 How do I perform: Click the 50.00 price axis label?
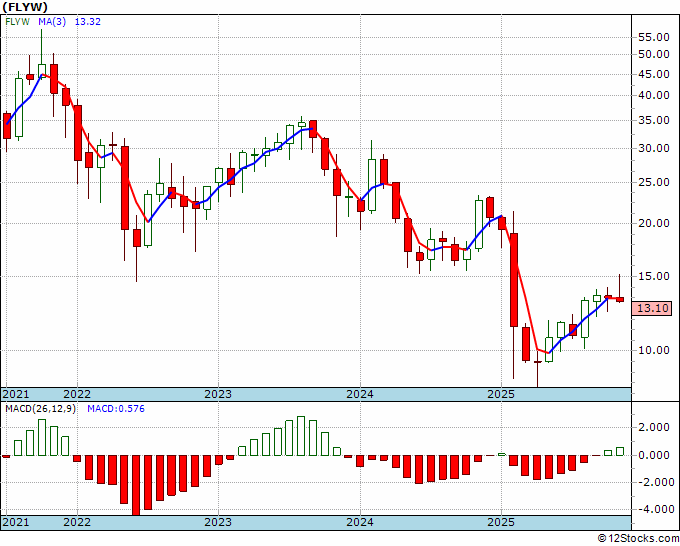[x=654, y=54]
